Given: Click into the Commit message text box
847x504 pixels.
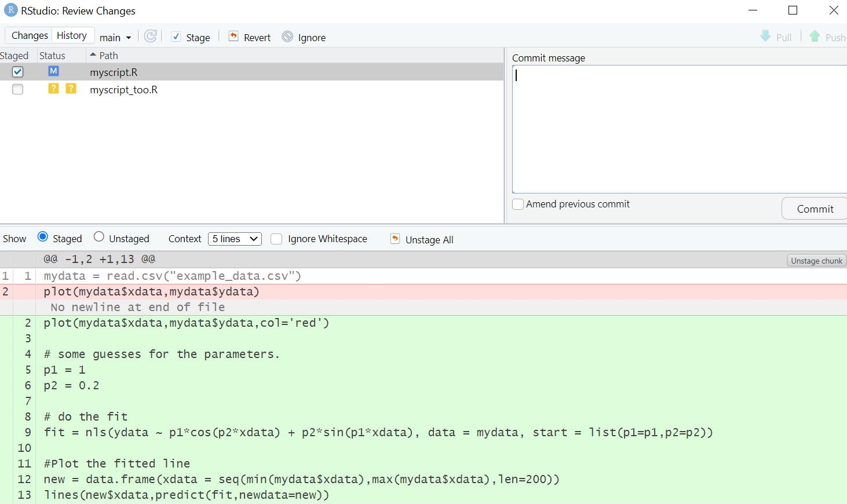Looking at the screenshot, I should 680,129.
